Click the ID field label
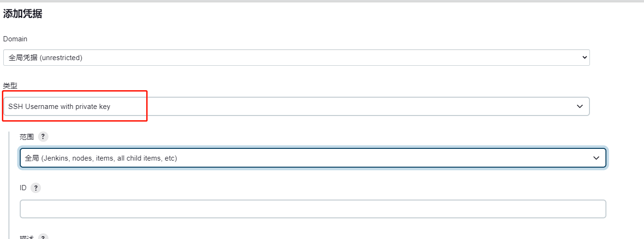This screenshot has width=644, height=239. [23, 188]
